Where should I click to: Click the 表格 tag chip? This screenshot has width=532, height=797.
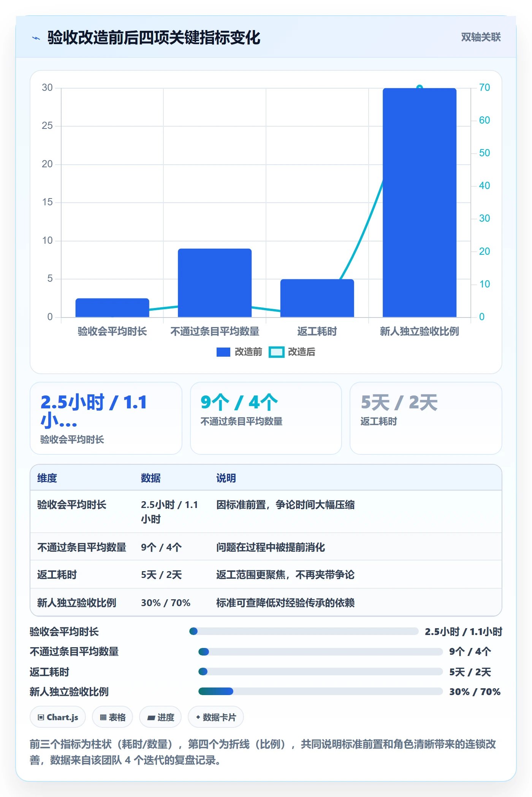click(x=112, y=717)
